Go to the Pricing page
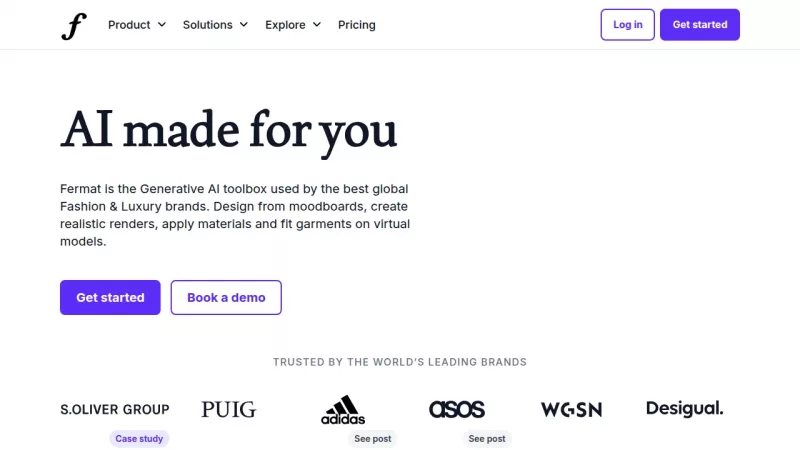 [x=357, y=25]
